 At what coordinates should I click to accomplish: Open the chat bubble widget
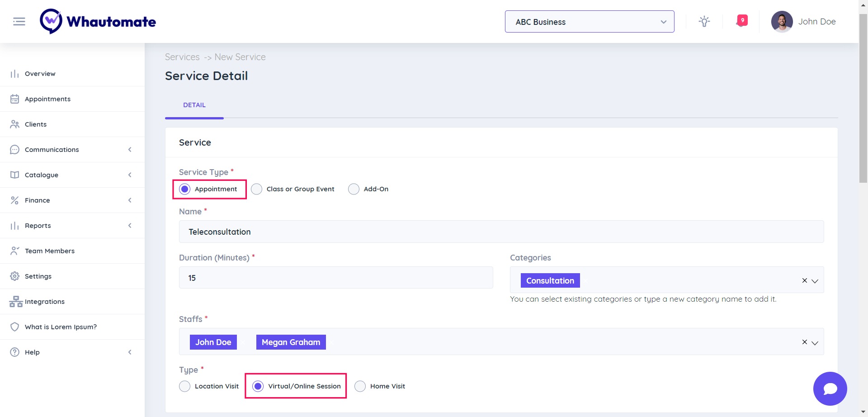830,389
